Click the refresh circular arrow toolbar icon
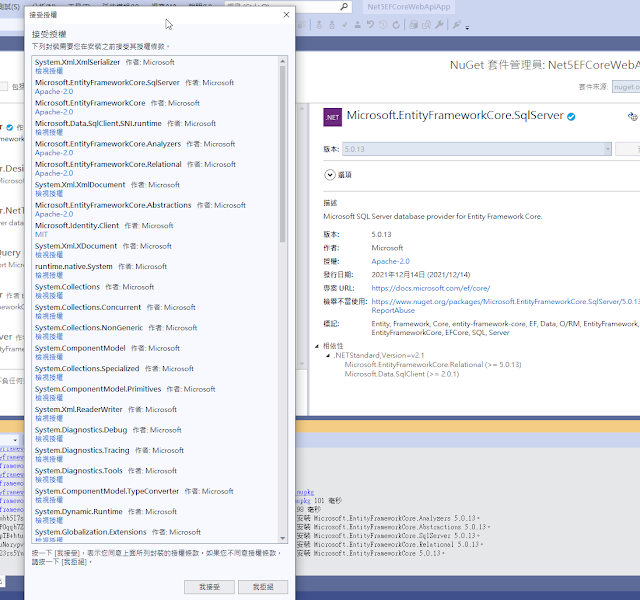Screen dimensions: 640x600 point(396,25)
